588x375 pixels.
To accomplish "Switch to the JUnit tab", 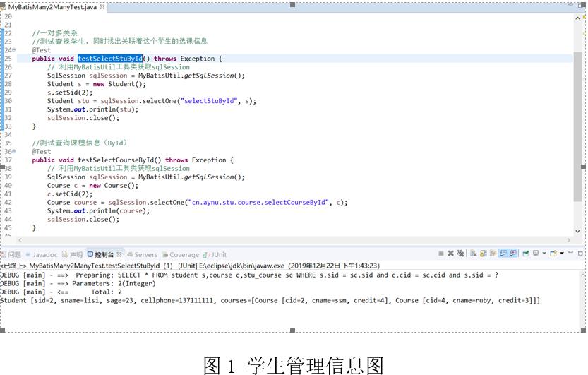I will (x=215, y=255).
